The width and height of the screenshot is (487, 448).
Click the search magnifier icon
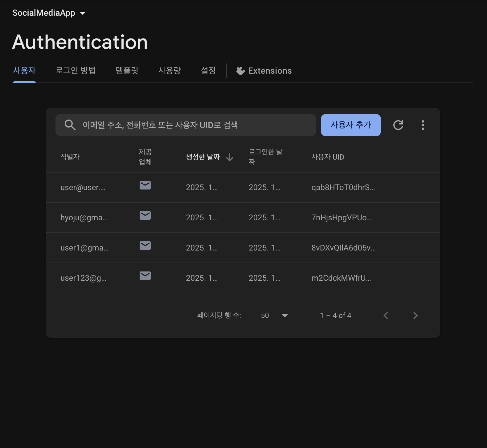point(70,125)
